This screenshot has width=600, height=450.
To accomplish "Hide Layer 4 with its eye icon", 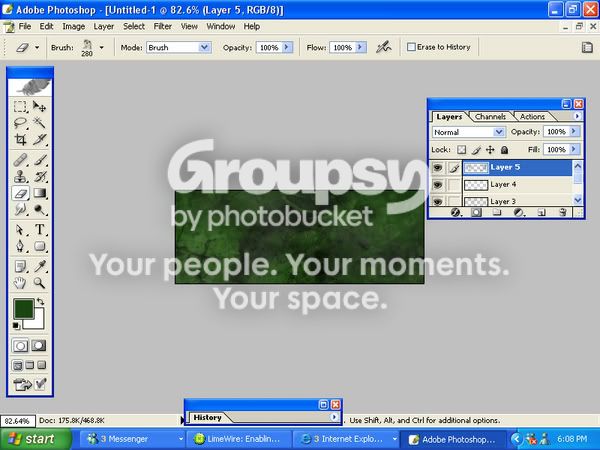I will pos(437,185).
